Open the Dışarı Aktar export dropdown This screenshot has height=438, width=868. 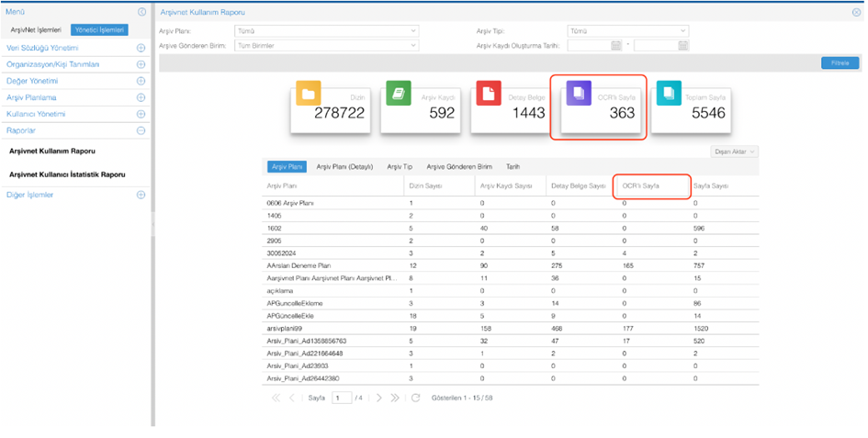pyautogui.click(x=734, y=152)
